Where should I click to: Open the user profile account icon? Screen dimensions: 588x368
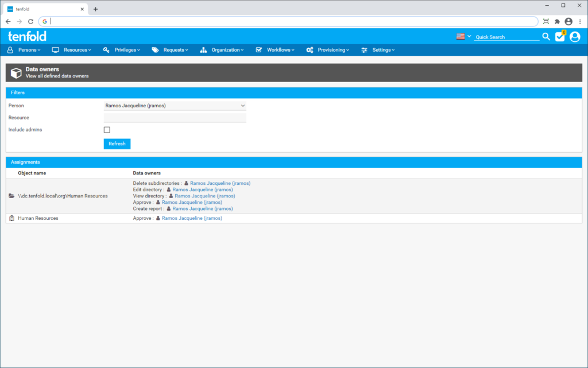[575, 36]
